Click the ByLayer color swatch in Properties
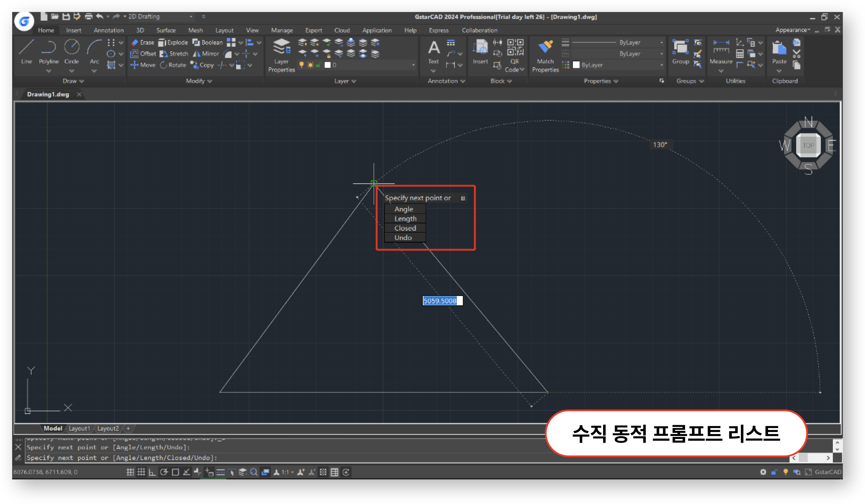 (576, 65)
